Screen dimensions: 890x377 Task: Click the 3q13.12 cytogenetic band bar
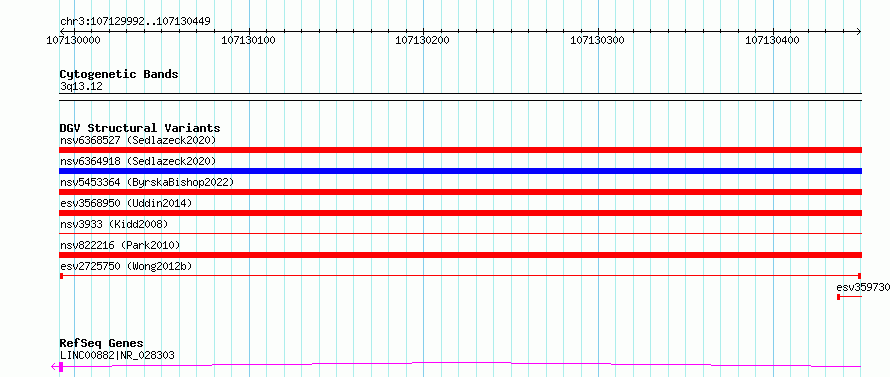[x=460, y=97]
